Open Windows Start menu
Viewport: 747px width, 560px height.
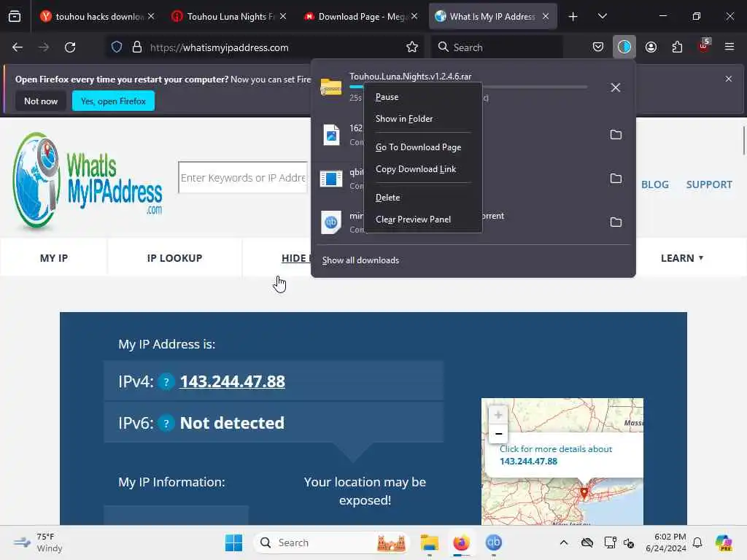click(x=233, y=542)
